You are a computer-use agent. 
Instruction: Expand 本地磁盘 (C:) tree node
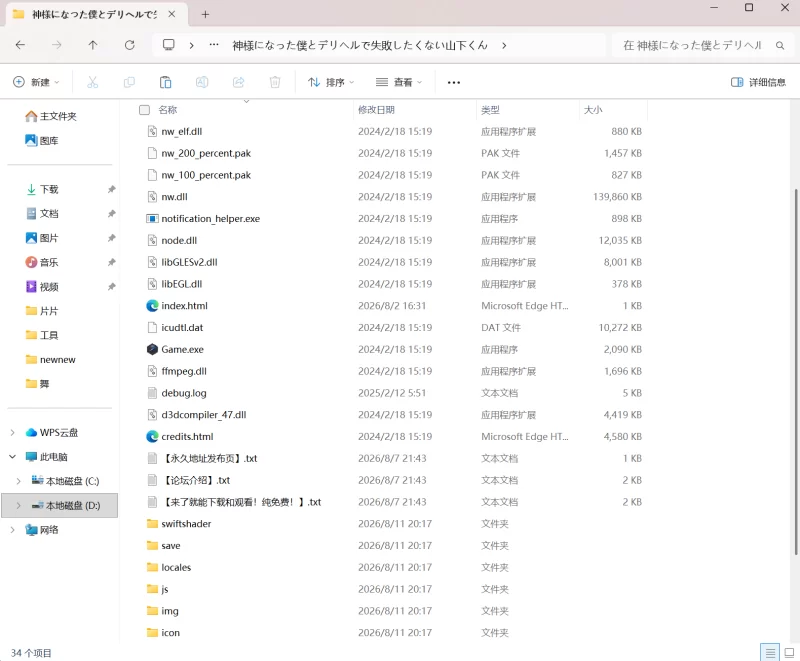tap(18, 481)
